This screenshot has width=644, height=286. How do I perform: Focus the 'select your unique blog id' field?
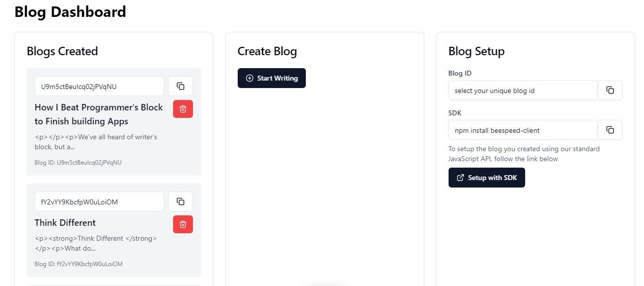tap(523, 90)
